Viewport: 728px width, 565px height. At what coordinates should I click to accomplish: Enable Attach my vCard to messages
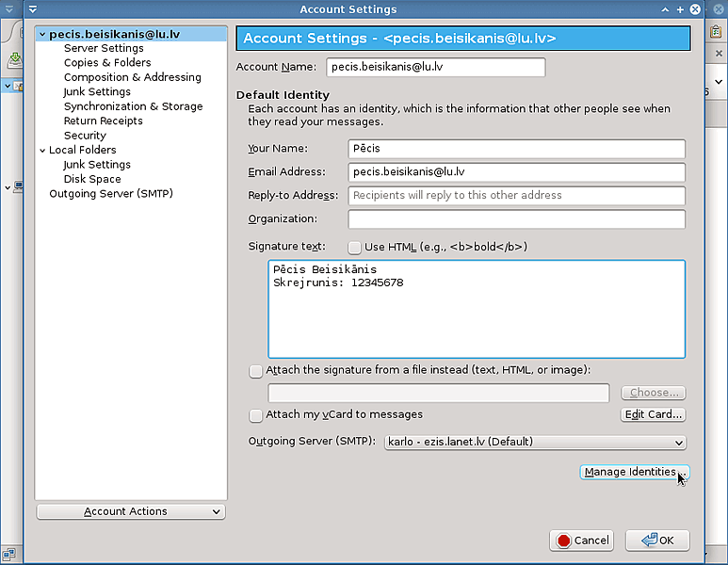click(x=255, y=415)
